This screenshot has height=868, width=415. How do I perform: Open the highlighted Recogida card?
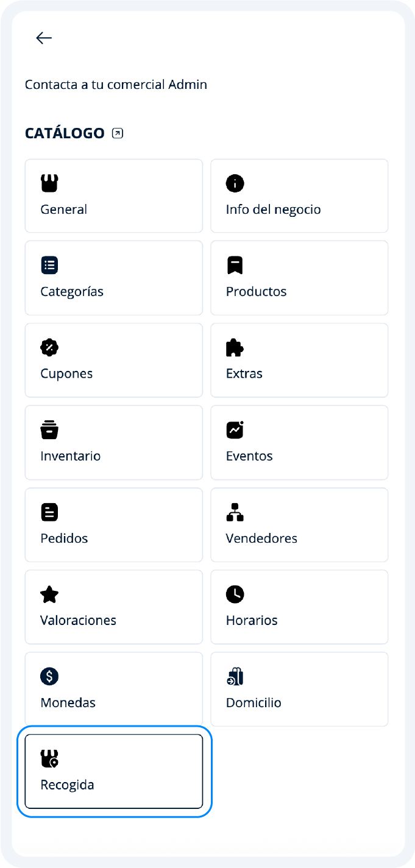pos(113,771)
